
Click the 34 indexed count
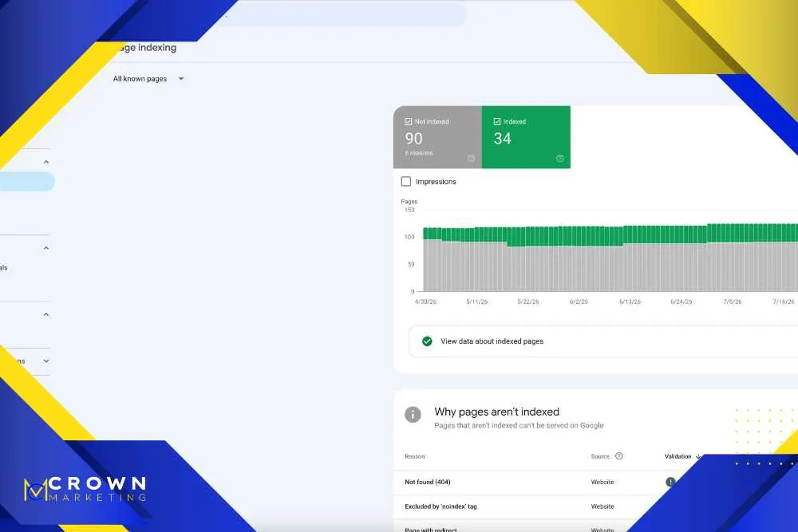pos(502,138)
